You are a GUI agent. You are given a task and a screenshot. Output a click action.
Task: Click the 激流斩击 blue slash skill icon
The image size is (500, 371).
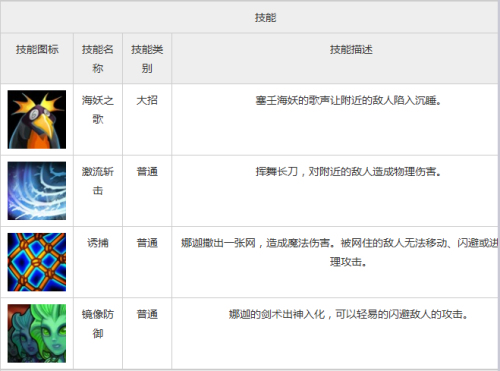[x=37, y=191]
